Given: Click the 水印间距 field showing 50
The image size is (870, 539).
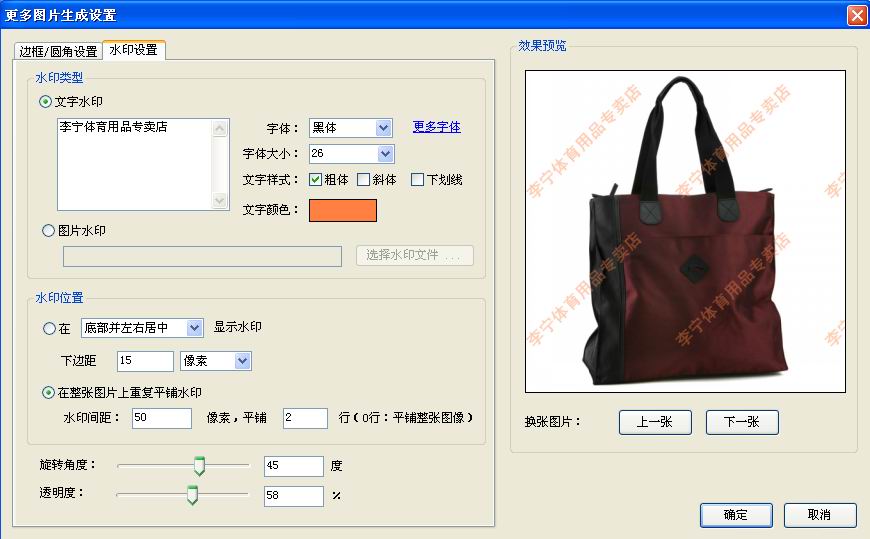Looking at the screenshot, I should 162,418.
